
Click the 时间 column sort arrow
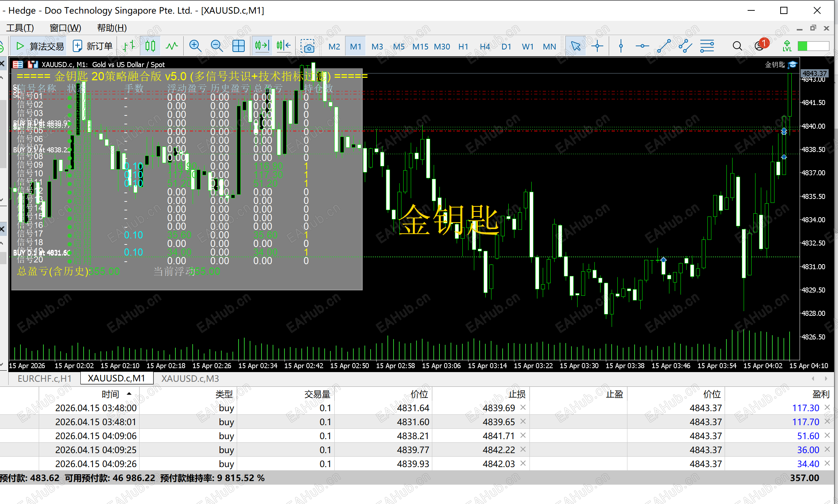pos(129,394)
